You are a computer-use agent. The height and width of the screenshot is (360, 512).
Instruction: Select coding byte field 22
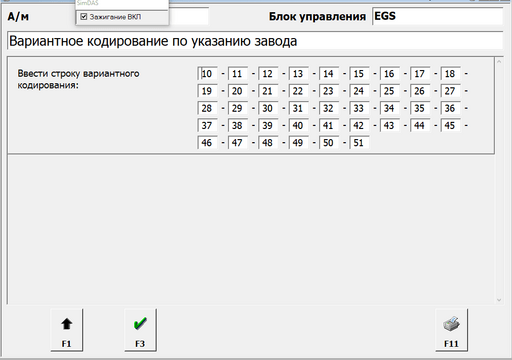tap(298, 91)
